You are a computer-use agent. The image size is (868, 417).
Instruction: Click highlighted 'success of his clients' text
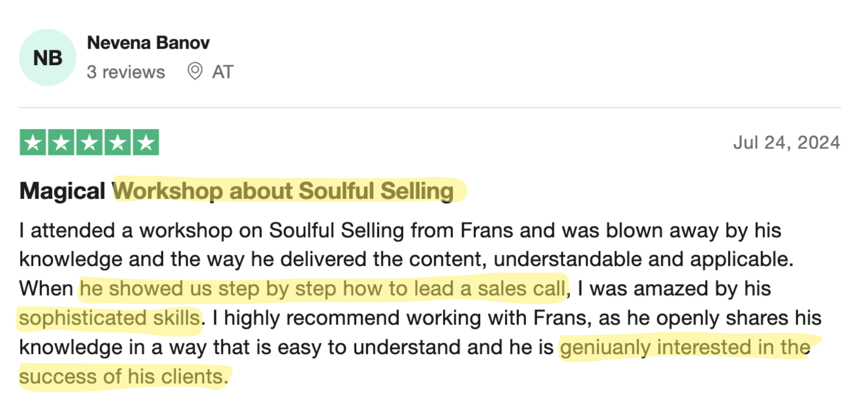click(x=124, y=377)
